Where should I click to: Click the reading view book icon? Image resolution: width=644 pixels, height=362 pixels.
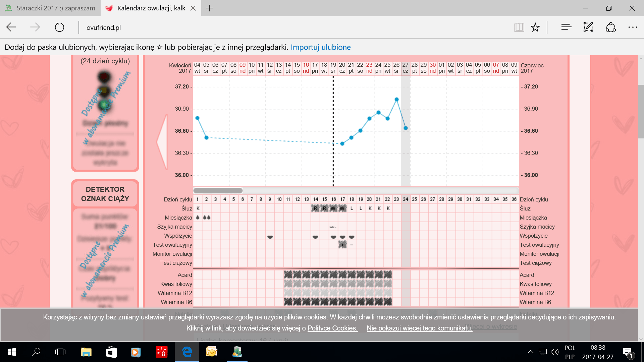519,27
